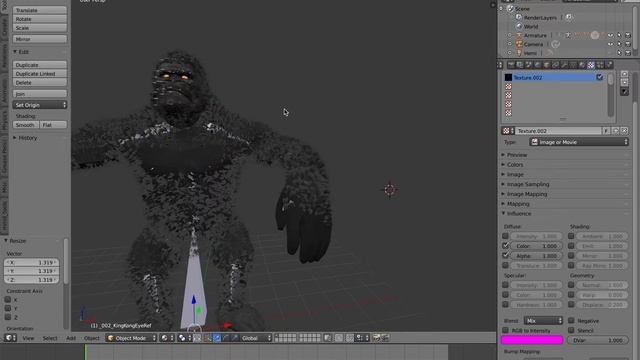Unlink Texture.002 with the X button
This screenshot has height=360, width=640.
(624, 131)
